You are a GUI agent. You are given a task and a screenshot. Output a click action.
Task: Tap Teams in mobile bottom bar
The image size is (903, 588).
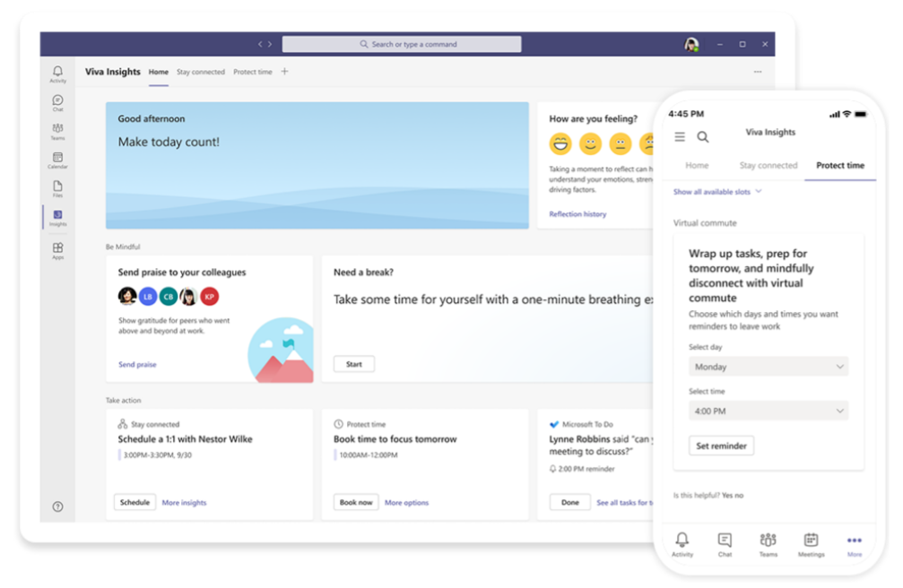pyautogui.click(x=768, y=544)
